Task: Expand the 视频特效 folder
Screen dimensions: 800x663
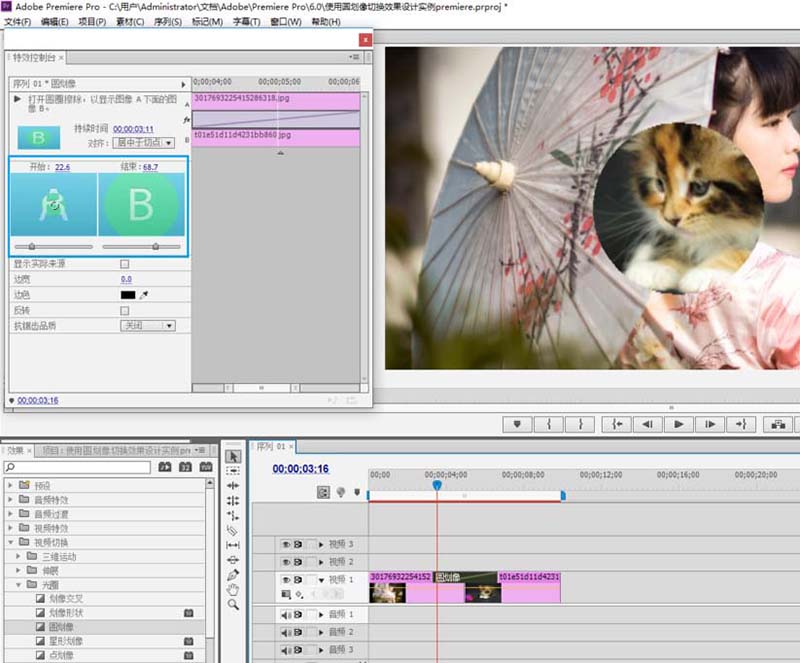Action: pyautogui.click(x=10, y=528)
